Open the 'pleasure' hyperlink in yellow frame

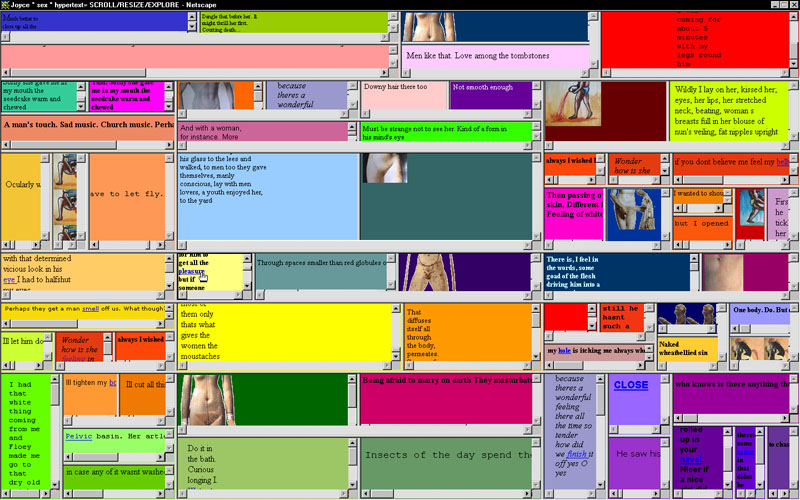pyautogui.click(x=191, y=271)
